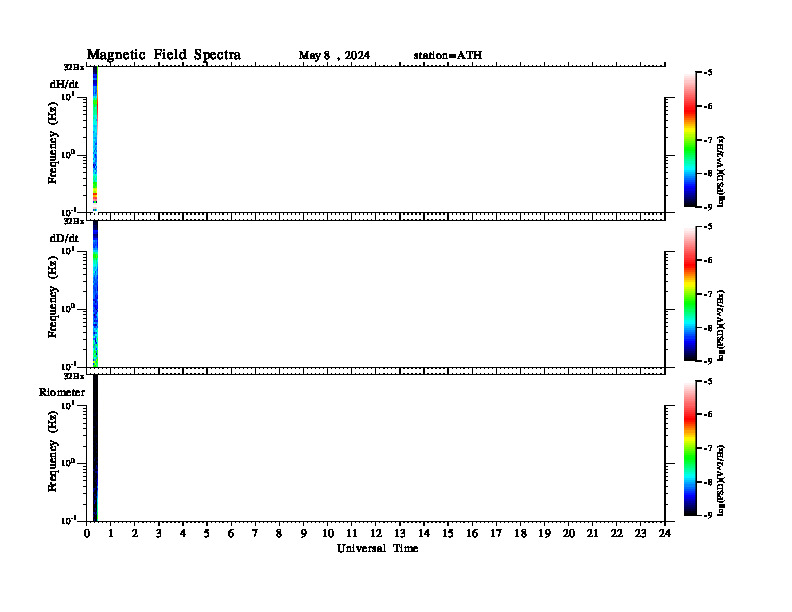Click the -5 label on dH/dt color bar
This screenshot has width=792, height=612.
click(708, 73)
